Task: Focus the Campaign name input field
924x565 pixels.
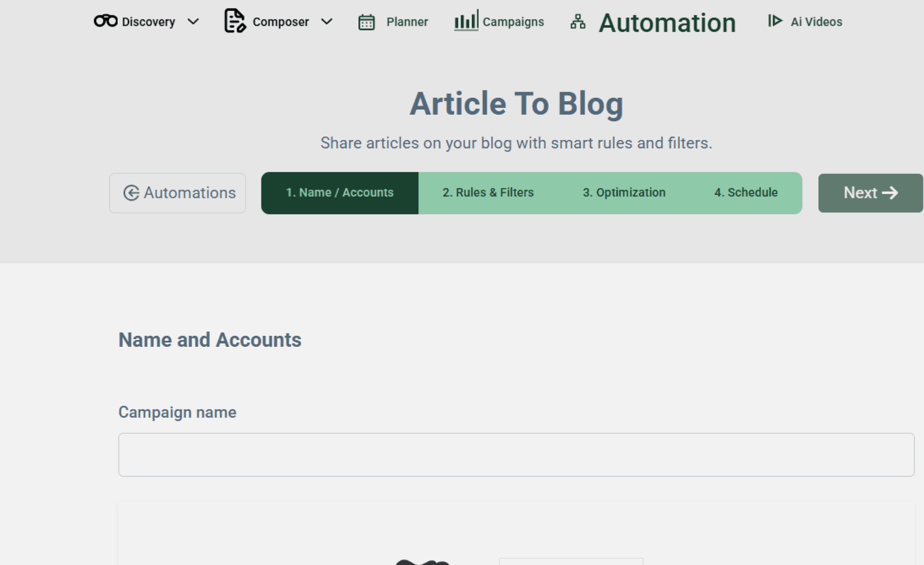Action: [x=516, y=455]
